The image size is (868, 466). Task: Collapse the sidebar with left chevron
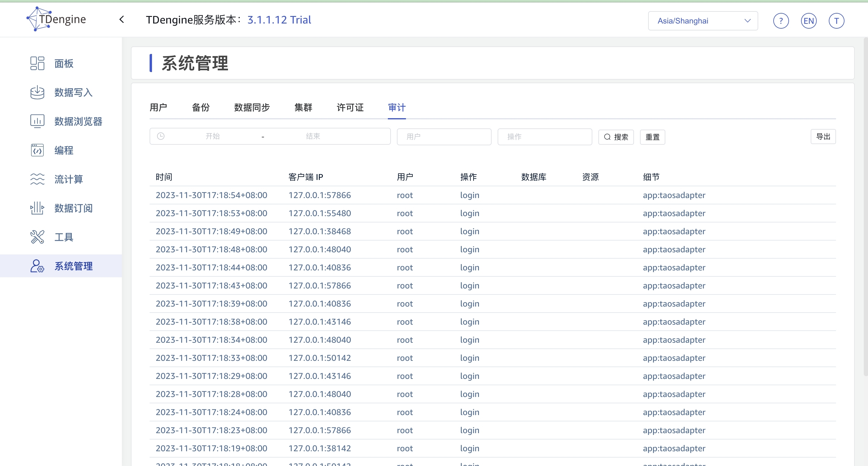click(122, 20)
